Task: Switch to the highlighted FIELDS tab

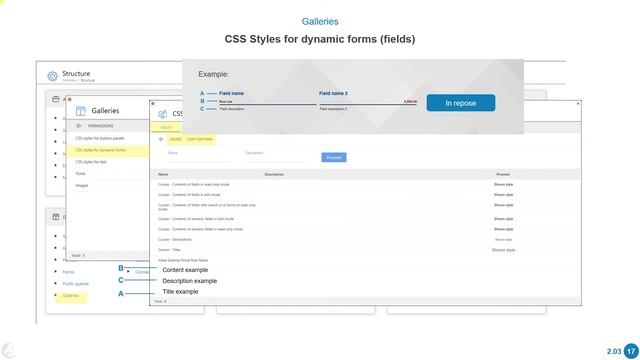Action: coord(166,128)
